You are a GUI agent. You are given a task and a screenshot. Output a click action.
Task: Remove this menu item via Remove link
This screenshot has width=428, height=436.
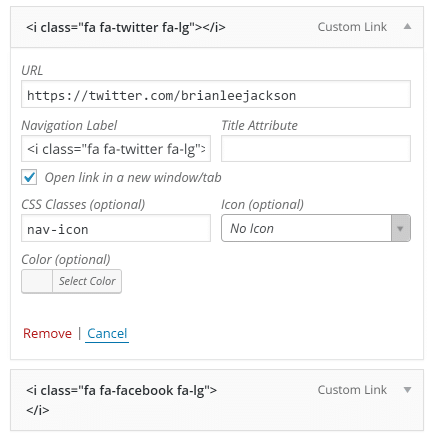point(47,333)
